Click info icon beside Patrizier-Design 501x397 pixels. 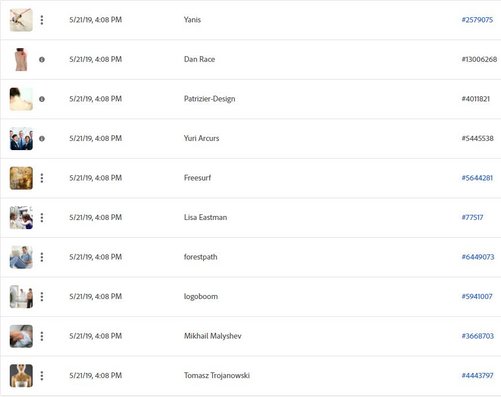42,99
